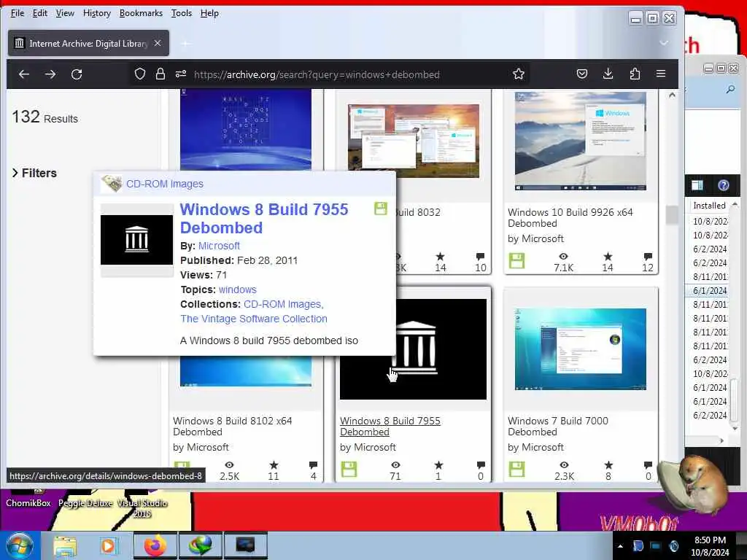Expand the Filters section

pyautogui.click(x=34, y=173)
